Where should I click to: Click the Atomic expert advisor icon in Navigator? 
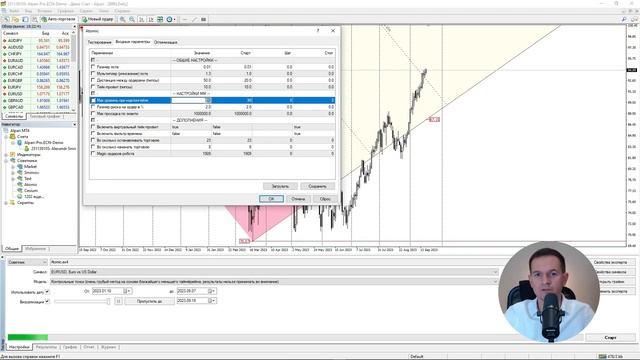tap(20, 184)
